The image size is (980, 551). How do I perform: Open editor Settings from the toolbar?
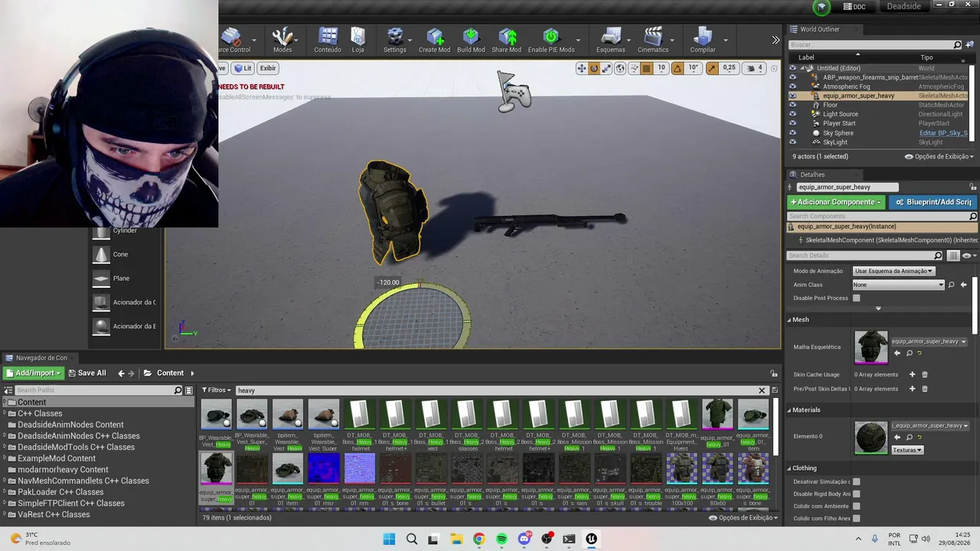click(x=395, y=41)
